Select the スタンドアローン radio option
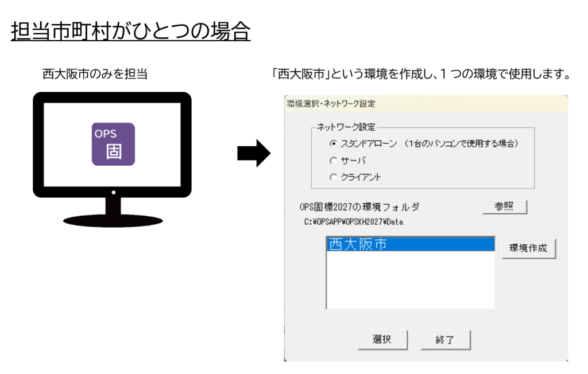Screen dimensions: 588x374 (334, 144)
